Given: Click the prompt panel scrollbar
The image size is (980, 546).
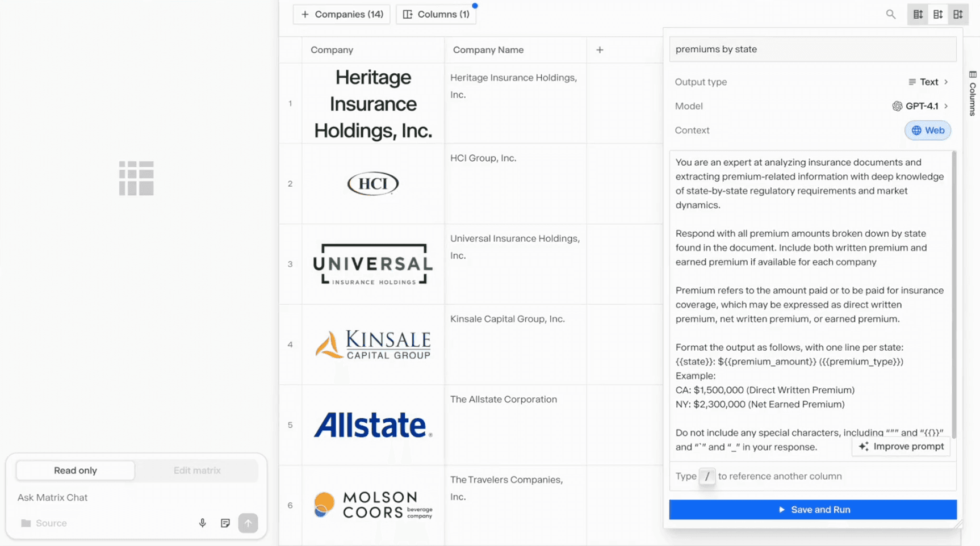Looking at the screenshot, I should tap(954, 295).
